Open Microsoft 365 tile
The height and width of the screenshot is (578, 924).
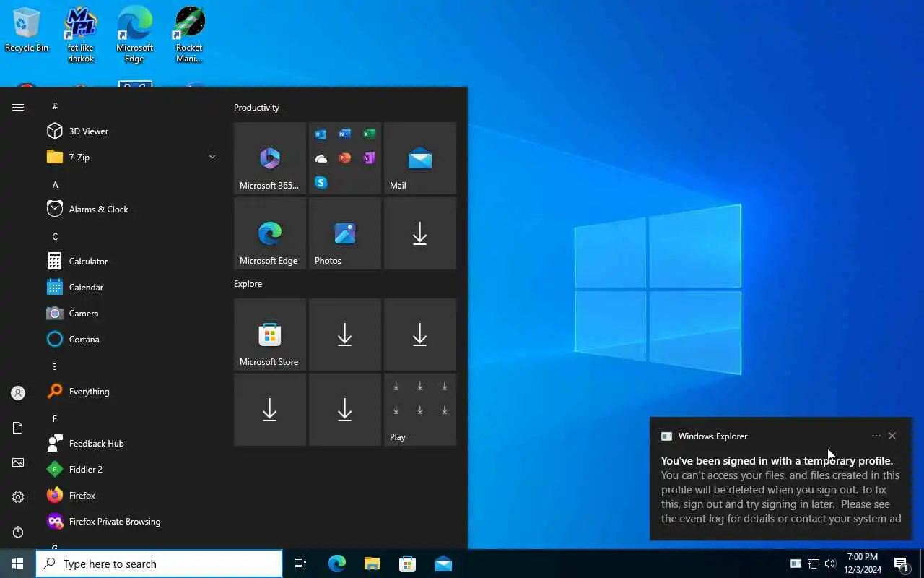click(270, 158)
